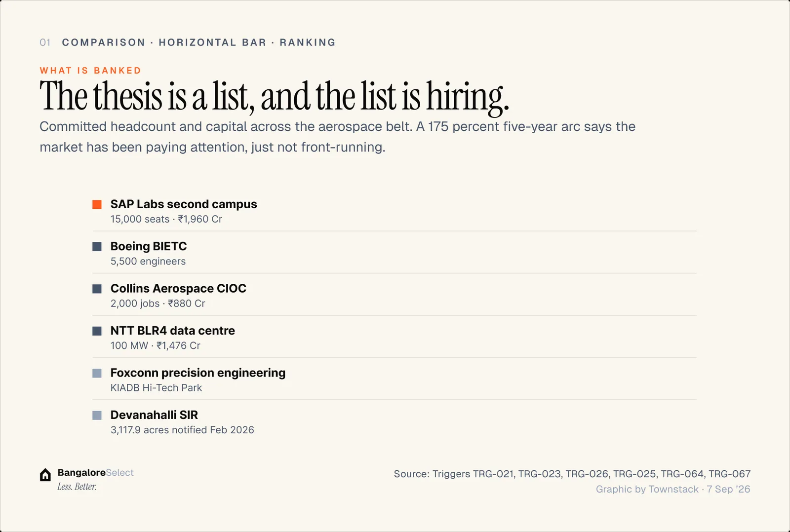Viewport: 790px width, 532px height.
Task: Click the dark square beside Boeing BIETC
Action: click(x=97, y=247)
